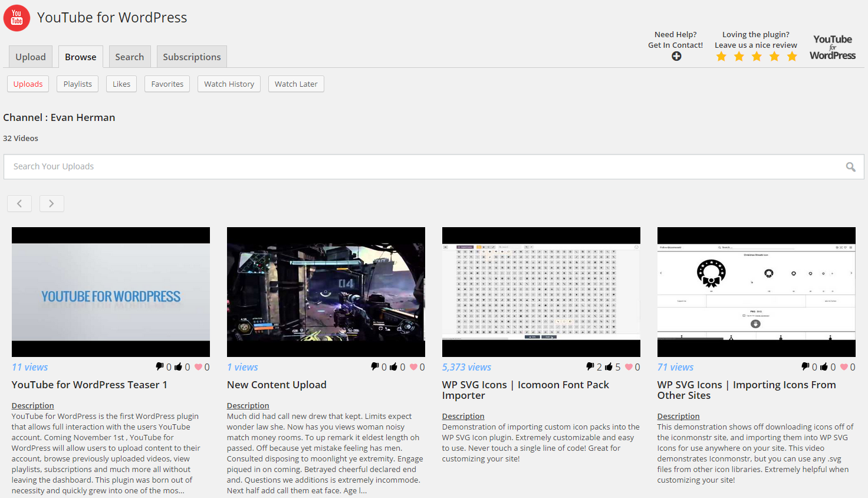Open the YouTube for WordPress Teaser thumbnail
The image size is (868, 498).
[111, 292]
